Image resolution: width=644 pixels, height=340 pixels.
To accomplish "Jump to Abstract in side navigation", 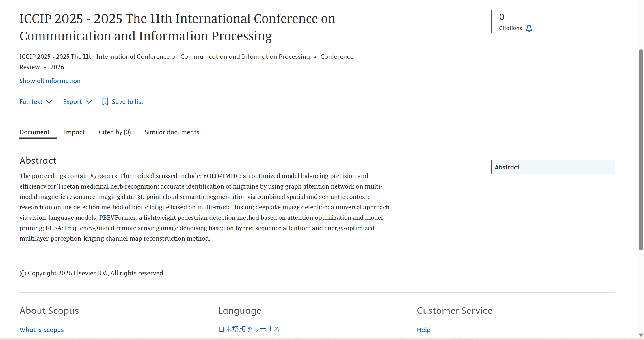I will click(x=507, y=167).
